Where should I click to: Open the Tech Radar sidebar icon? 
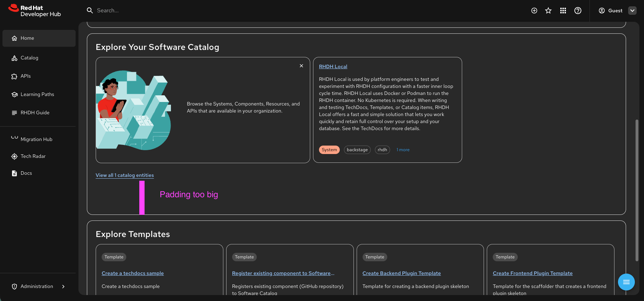tap(14, 156)
